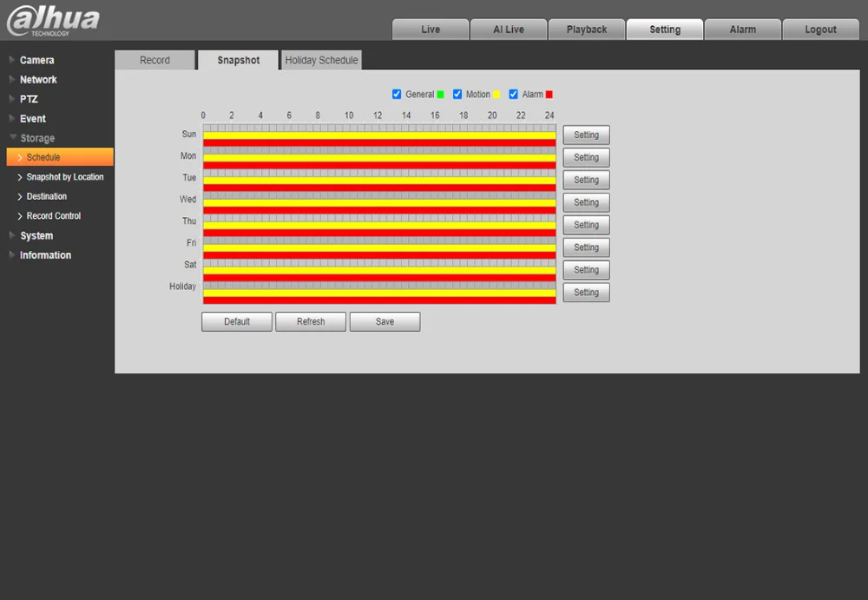
Task: Open the Playback tab
Action: pyautogui.click(x=586, y=30)
